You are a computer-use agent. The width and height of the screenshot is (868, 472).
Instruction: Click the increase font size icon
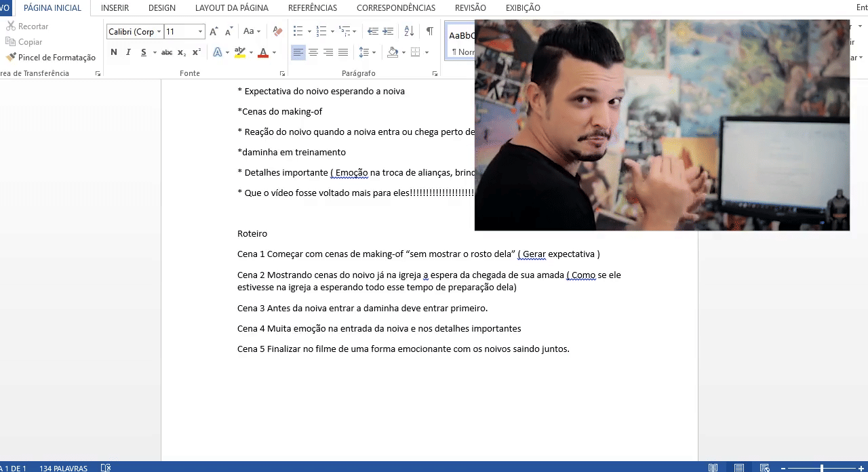214,31
